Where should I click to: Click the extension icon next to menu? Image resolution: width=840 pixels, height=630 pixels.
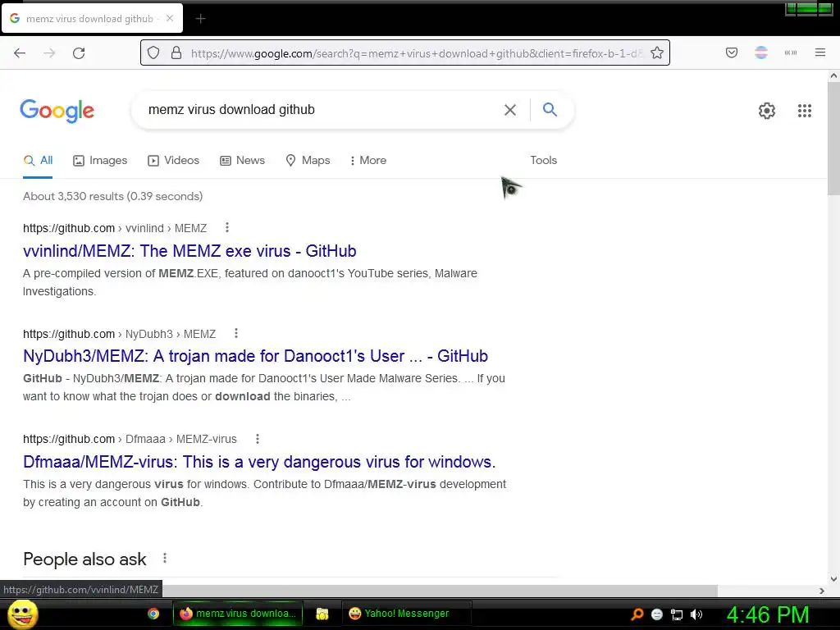[x=791, y=52]
